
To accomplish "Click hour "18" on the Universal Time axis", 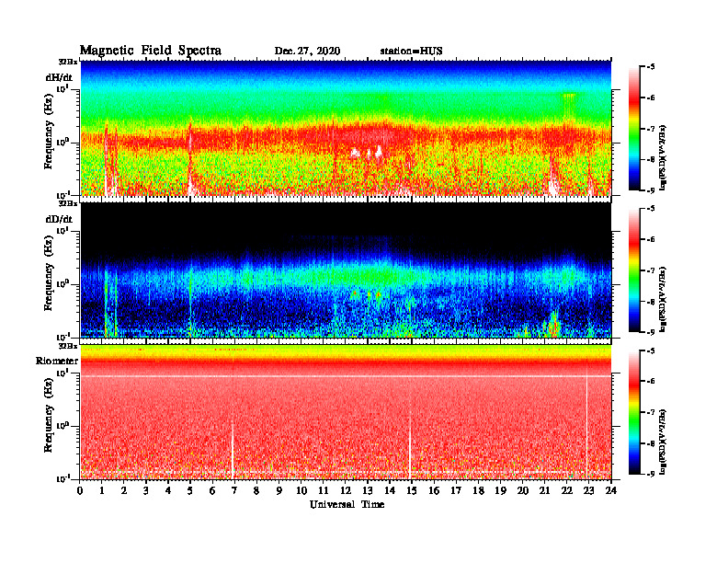I will (478, 490).
